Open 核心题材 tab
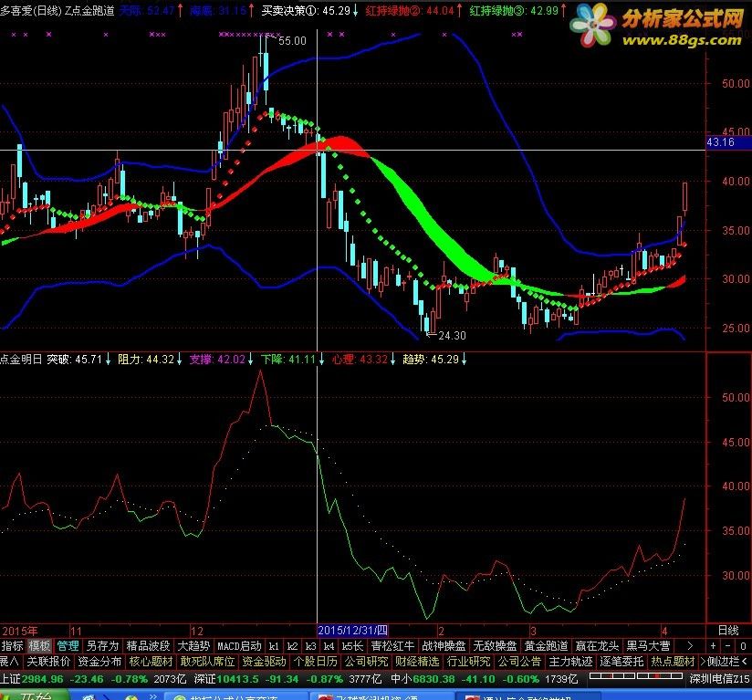This screenshot has width=752, height=700. [151, 661]
